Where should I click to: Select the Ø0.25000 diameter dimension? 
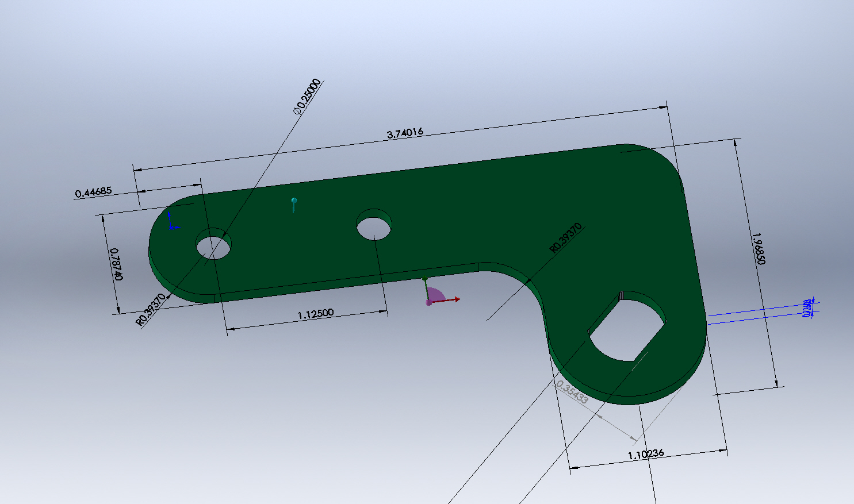[x=306, y=96]
